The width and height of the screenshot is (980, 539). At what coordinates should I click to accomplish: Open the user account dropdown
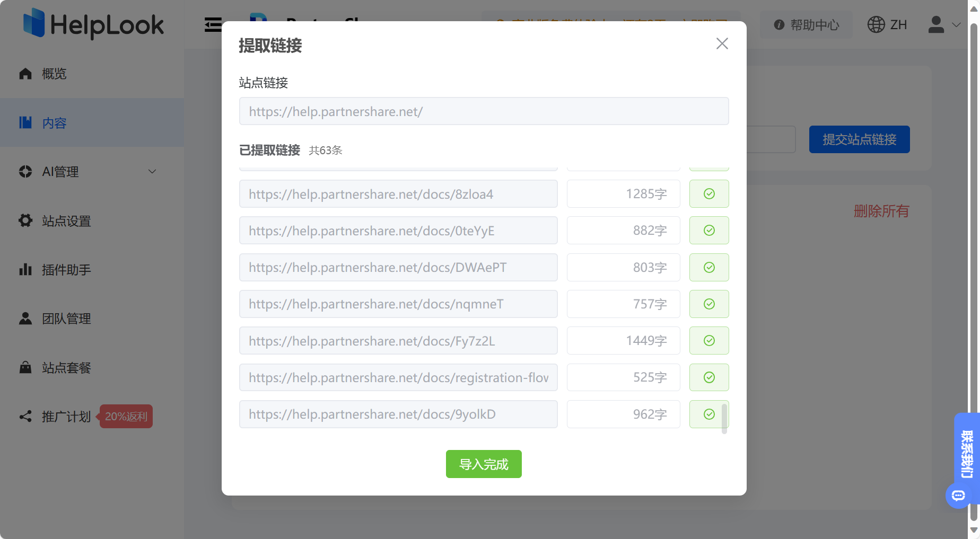(943, 24)
